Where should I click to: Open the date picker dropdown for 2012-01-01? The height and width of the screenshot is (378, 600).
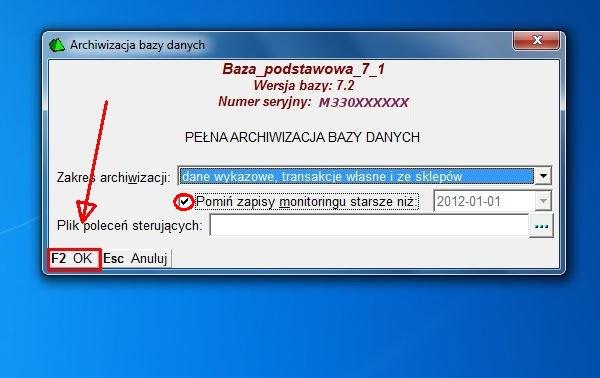(x=543, y=201)
